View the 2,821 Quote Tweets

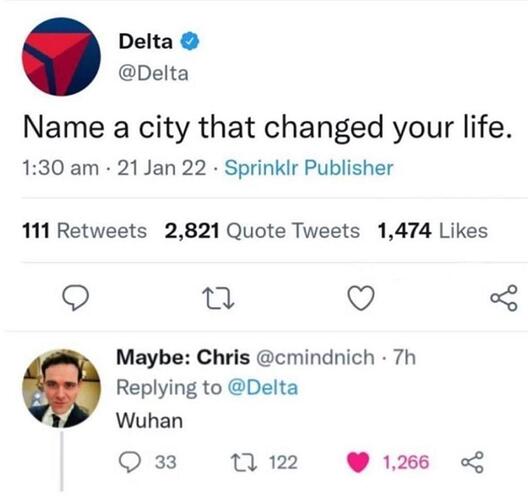tap(262, 231)
